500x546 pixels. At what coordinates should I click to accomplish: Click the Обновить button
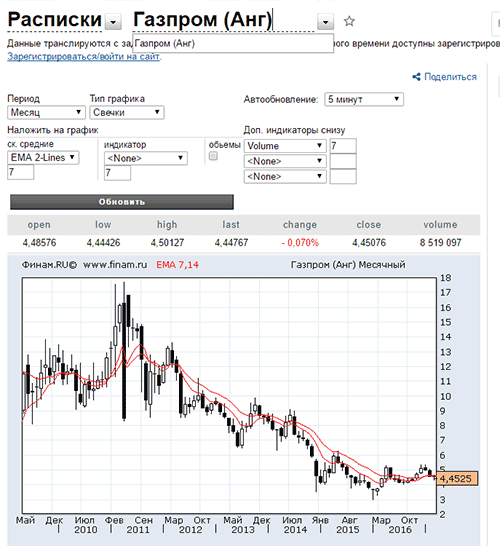pyautogui.click(x=122, y=202)
